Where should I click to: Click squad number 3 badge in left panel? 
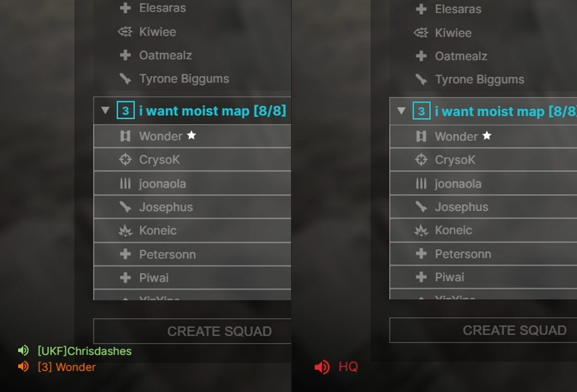pyautogui.click(x=126, y=110)
